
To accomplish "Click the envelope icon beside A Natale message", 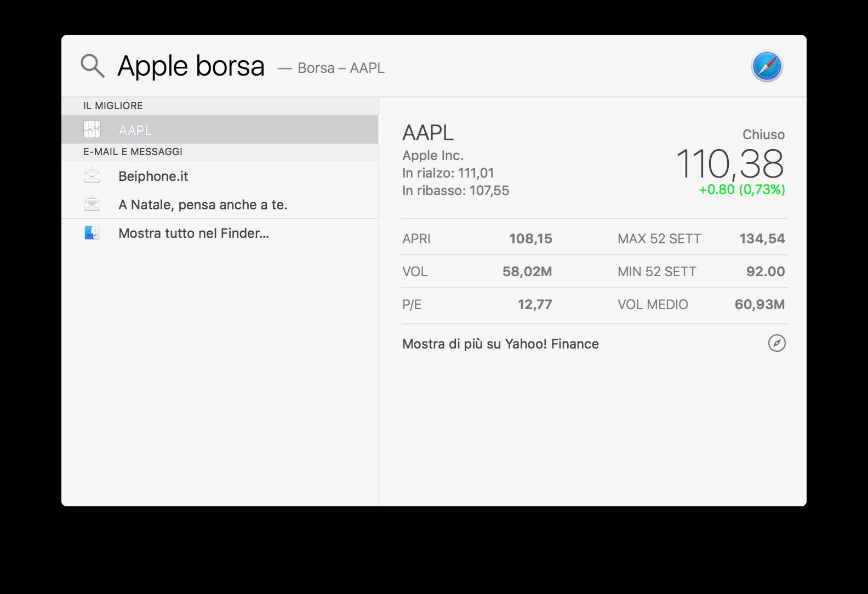I will tap(92, 204).
